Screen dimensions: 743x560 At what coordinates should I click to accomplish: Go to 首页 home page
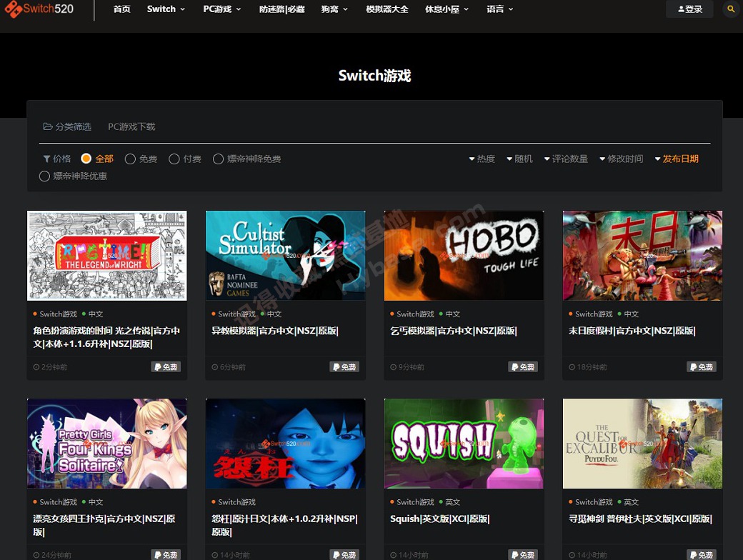tap(121, 9)
